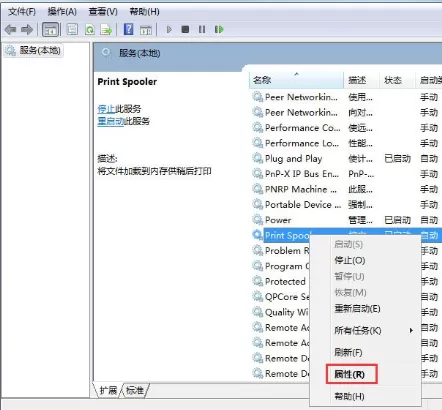
Task: Click gear icon of PnP-X IP Bus row
Action: click(x=257, y=174)
